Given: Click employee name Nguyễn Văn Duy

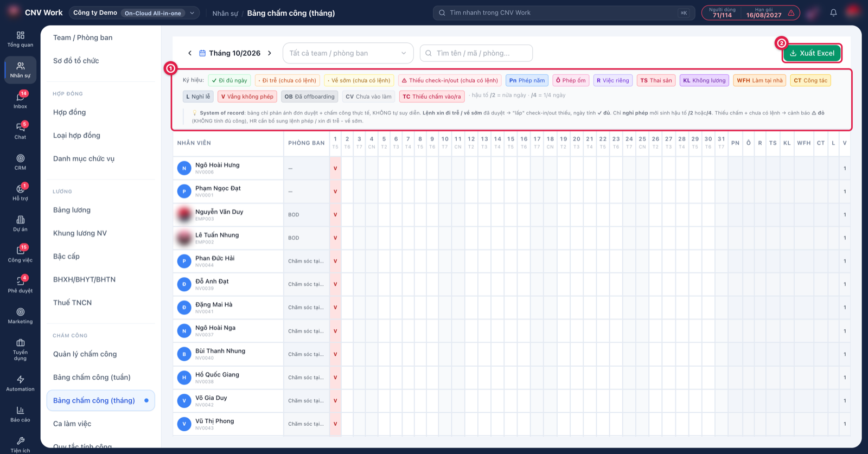Looking at the screenshot, I should (219, 212).
